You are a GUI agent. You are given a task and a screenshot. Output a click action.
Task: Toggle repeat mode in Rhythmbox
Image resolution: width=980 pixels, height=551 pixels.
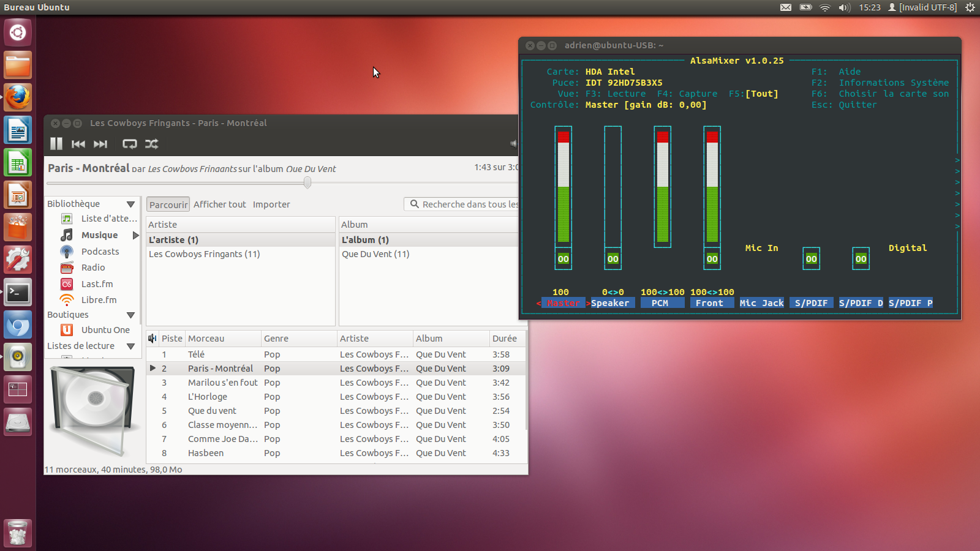pos(129,144)
